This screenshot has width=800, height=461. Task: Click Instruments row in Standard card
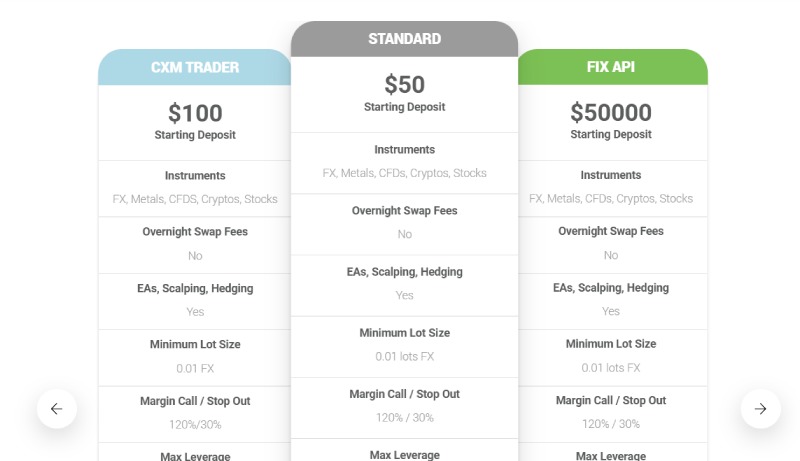(405, 163)
